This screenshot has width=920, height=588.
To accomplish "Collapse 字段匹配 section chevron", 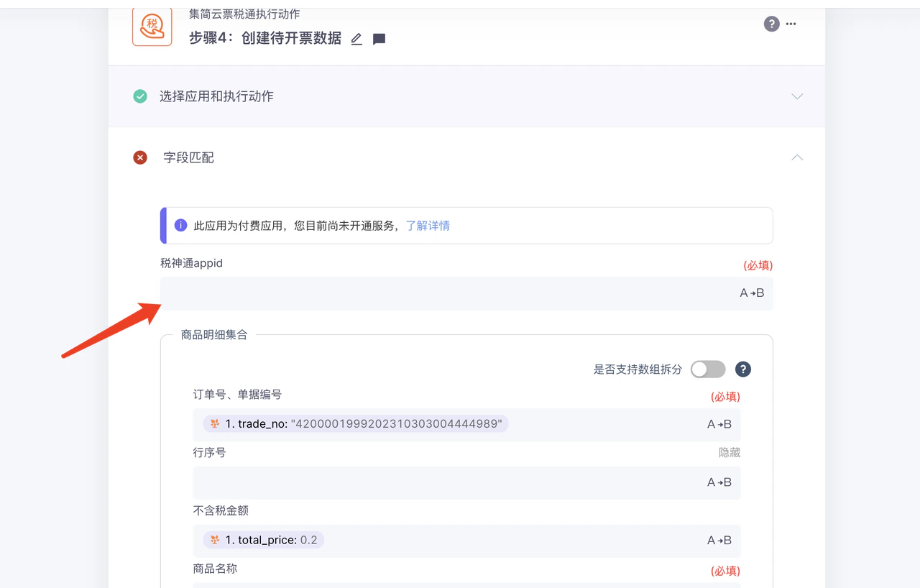I will [797, 157].
